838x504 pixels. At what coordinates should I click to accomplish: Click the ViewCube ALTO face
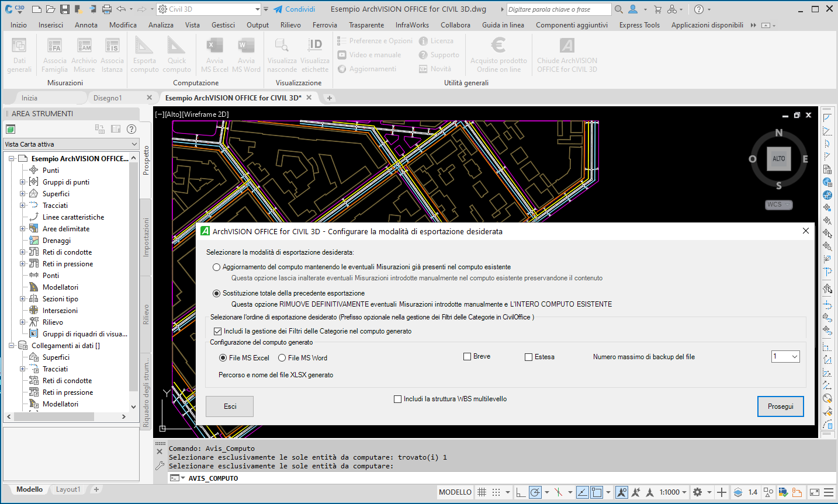(778, 159)
